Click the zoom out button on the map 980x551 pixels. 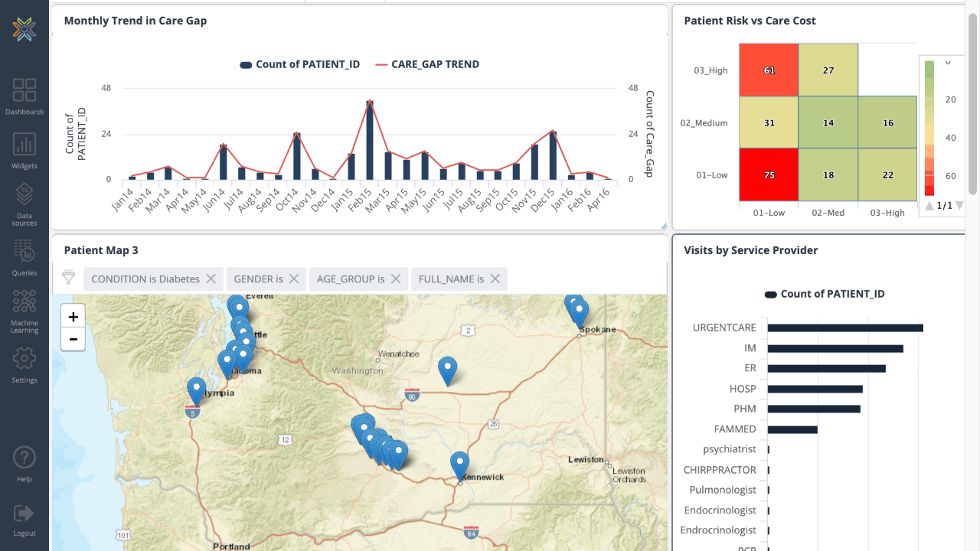(x=73, y=339)
